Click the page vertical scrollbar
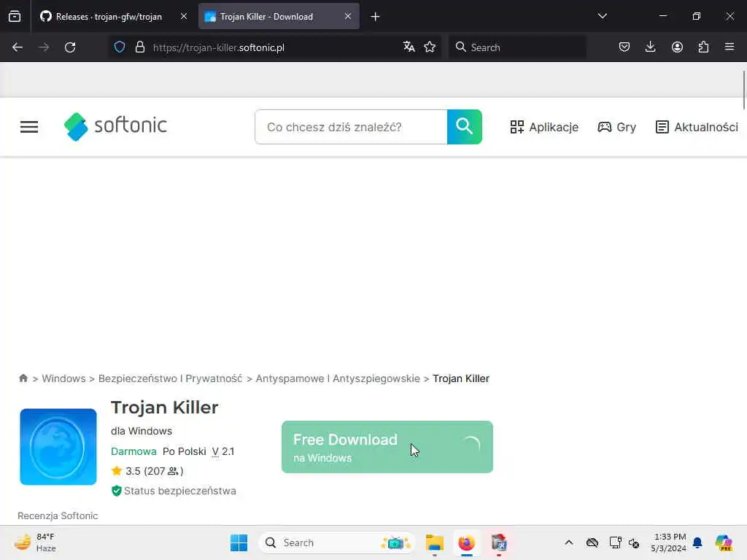 click(743, 90)
